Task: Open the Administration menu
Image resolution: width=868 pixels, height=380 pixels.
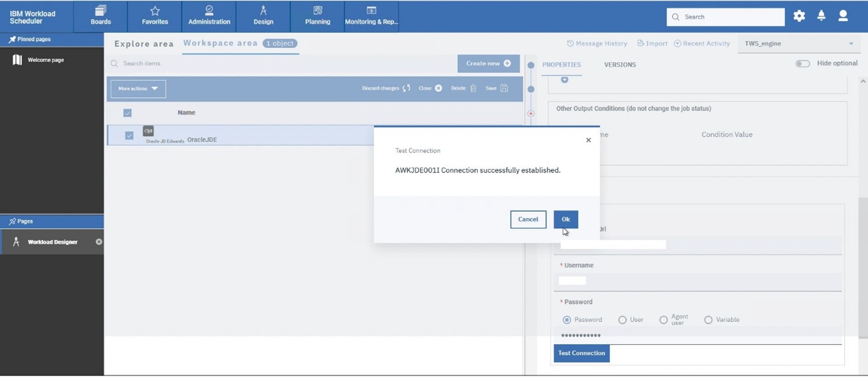Action: 209,16
